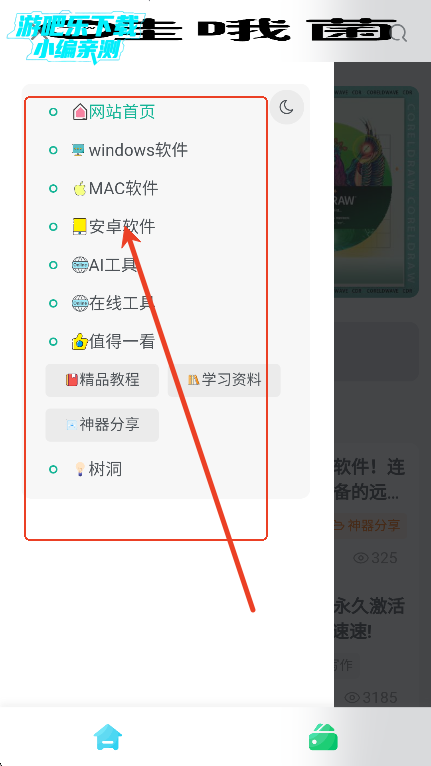The height and width of the screenshot is (766, 431).
Task: Tap the blue home icon in bottom bar
Action: (108, 737)
